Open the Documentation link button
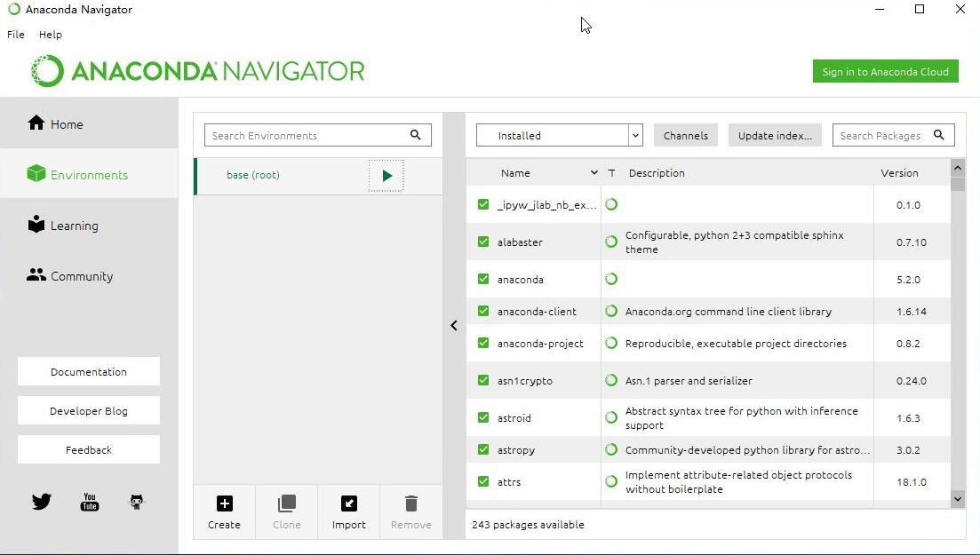 point(89,371)
